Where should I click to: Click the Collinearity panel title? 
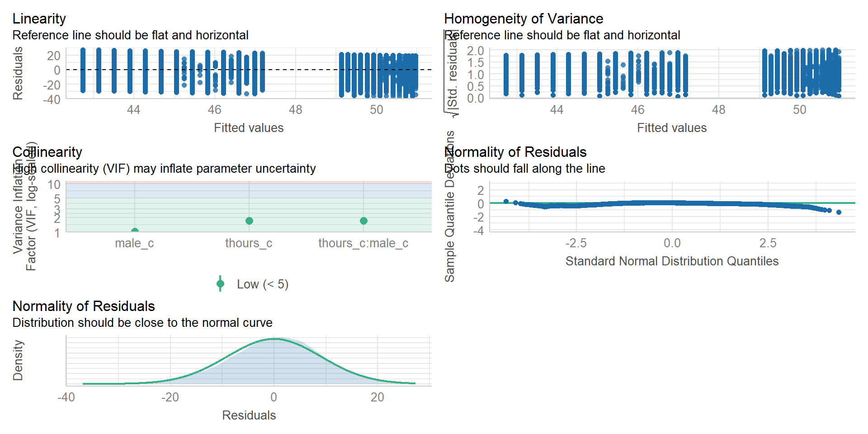[47, 152]
